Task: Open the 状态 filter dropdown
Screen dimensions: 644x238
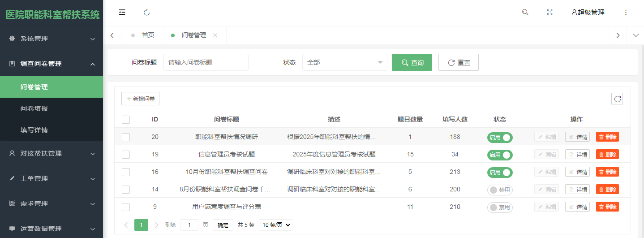Action: pyautogui.click(x=344, y=63)
